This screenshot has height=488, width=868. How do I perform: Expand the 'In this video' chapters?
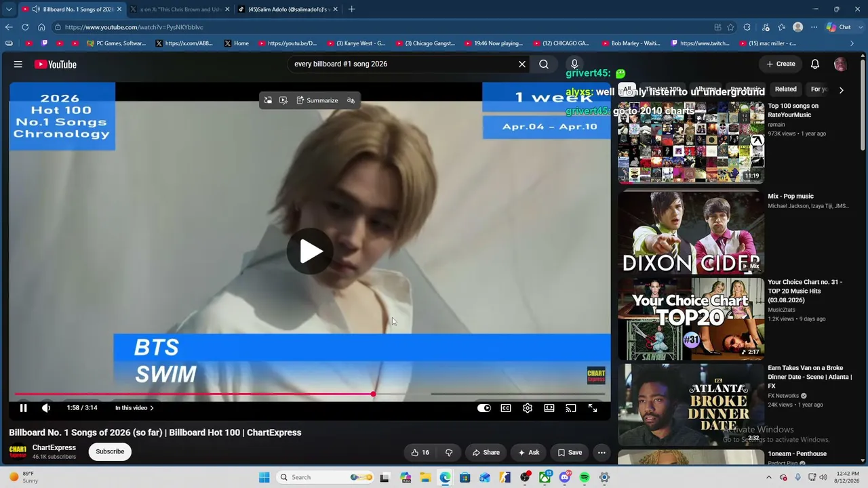134,408
